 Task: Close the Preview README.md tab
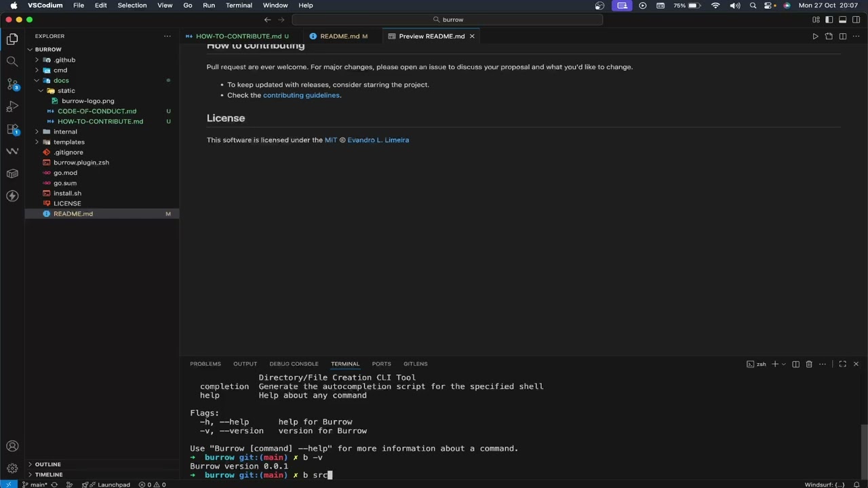point(472,36)
